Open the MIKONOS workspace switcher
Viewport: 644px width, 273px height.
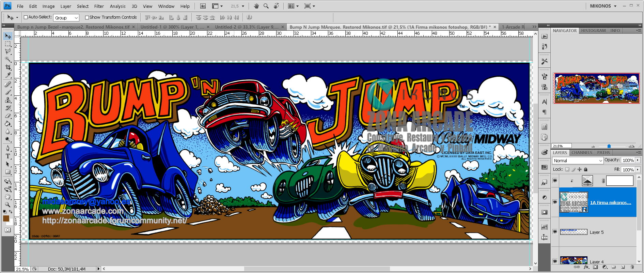pos(603,6)
